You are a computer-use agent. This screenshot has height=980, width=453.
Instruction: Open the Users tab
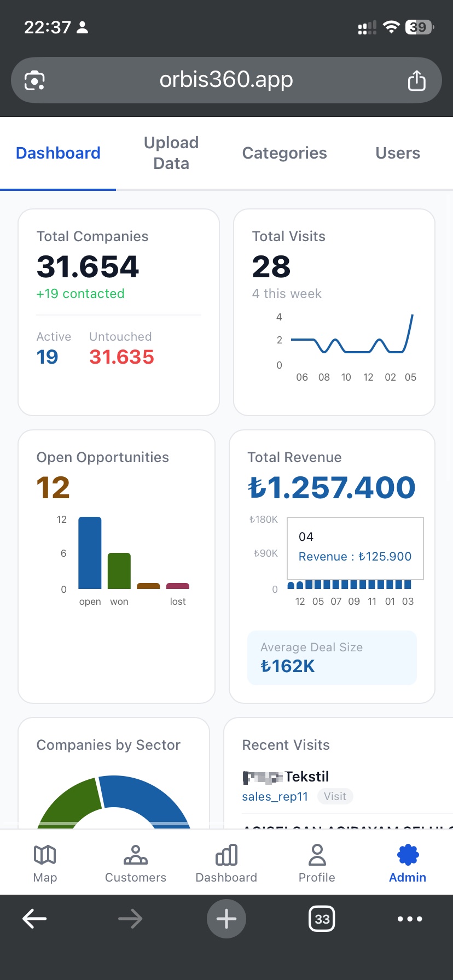coord(398,153)
